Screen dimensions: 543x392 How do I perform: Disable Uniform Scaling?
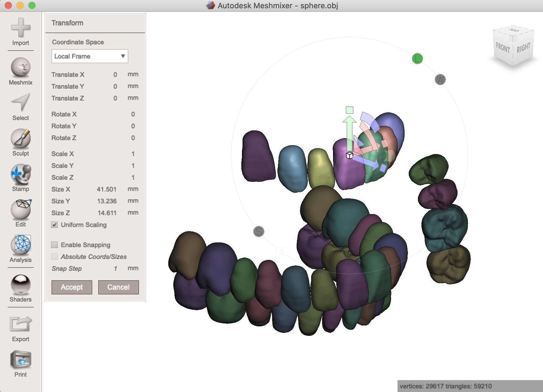(x=54, y=225)
